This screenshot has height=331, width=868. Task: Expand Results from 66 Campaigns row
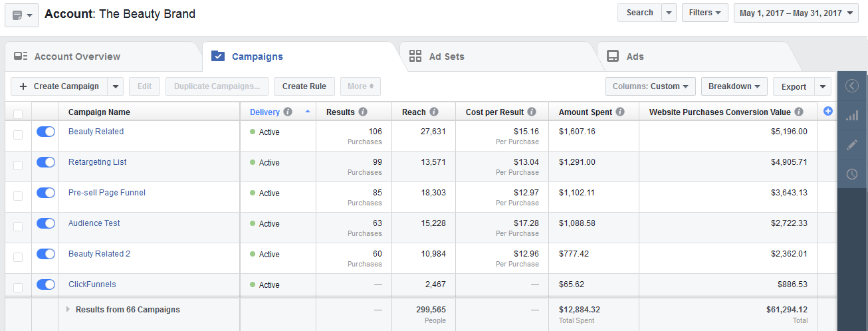(68, 310)
